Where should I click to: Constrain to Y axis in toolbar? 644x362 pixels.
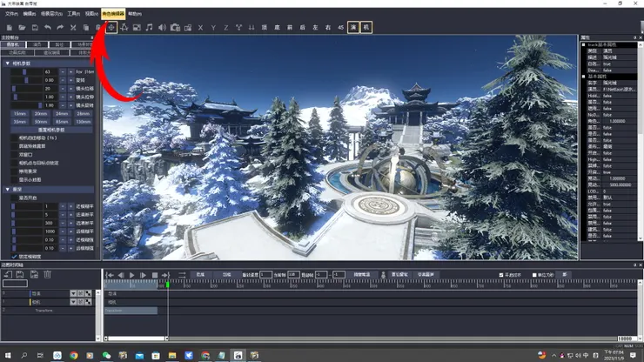pyautogui.click(x=213, y=28)
